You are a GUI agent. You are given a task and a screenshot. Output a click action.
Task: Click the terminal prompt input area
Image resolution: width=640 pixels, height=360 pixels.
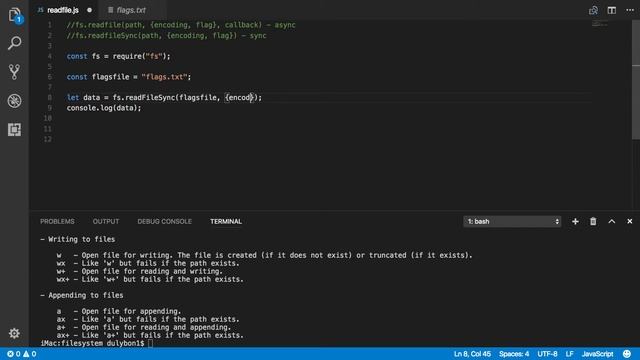click(x=150, y=343)
